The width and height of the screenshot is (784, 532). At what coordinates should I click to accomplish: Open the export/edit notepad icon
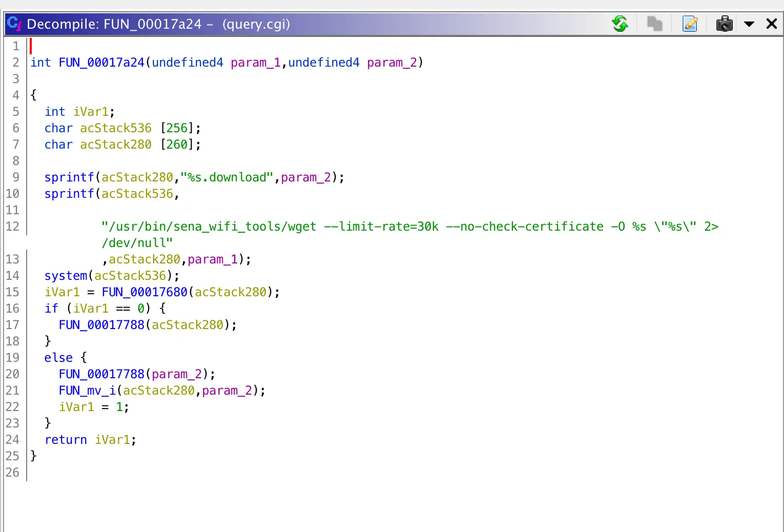tap(690, 24)
